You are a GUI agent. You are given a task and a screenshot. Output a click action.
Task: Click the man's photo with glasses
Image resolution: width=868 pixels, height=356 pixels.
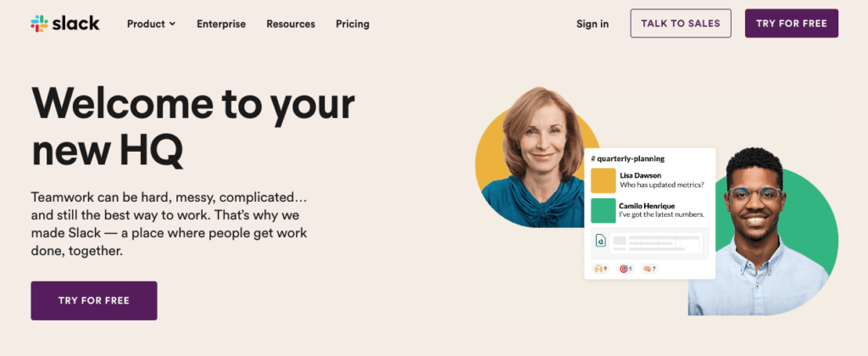tap(763, 232)
